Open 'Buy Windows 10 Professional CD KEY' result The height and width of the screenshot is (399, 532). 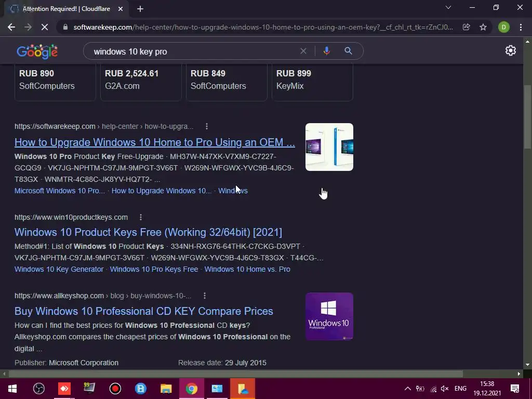(144, 311)
